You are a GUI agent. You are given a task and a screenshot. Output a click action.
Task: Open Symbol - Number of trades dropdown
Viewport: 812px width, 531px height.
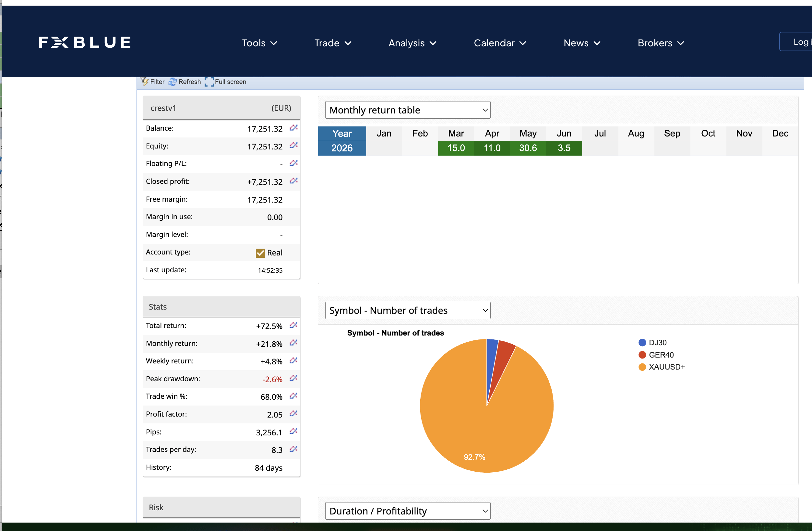(408, 310)
